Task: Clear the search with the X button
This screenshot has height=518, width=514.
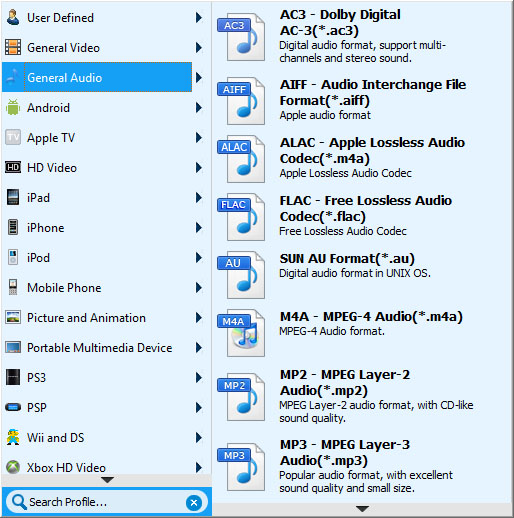Action: (194, 502)
